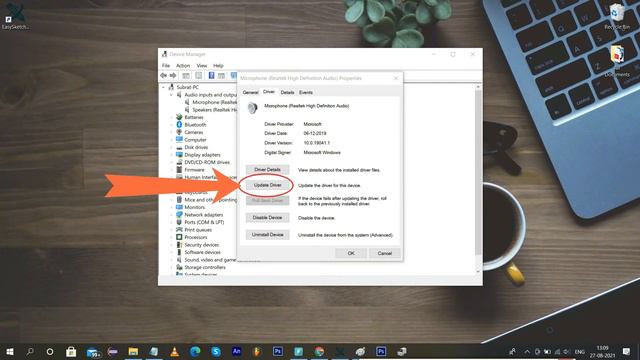Select Sound, video and game controllers row

tap(210, 260)
